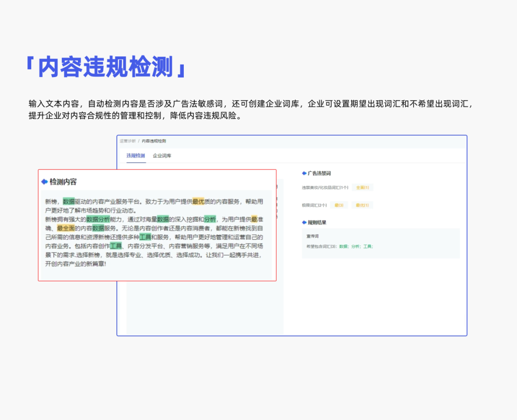
Task: Click the diamond icon beside 规则结果
Action: coord(304,222)
